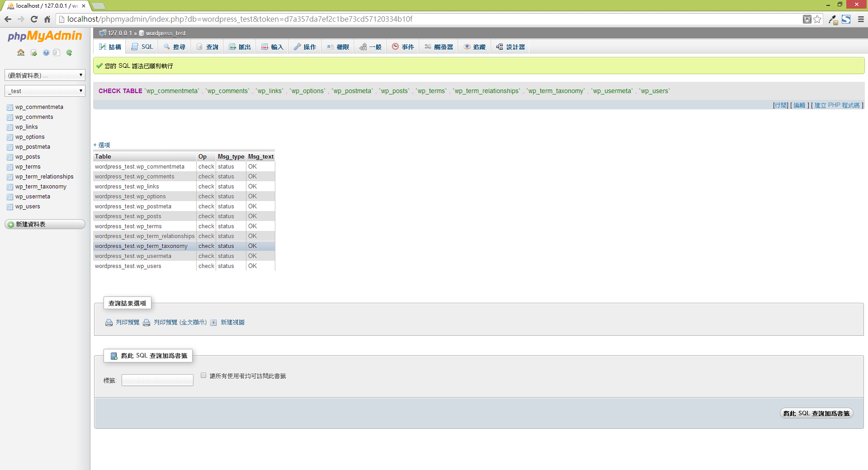
Task: Check the 讓所有使用者均可訪問此書籤 checkbox
Action: pos(203,376)
